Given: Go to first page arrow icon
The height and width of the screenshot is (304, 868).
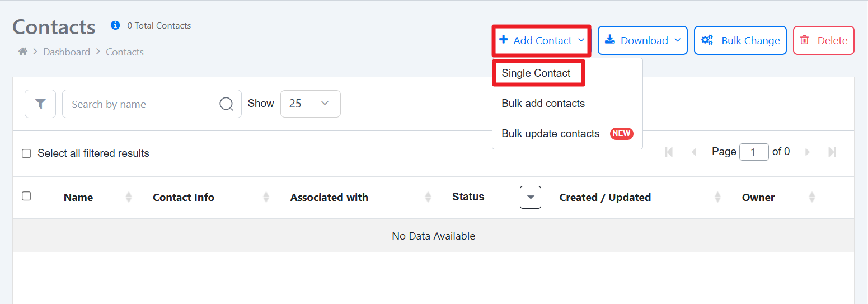Looking at the screenshot, I should tap(669, 152).
